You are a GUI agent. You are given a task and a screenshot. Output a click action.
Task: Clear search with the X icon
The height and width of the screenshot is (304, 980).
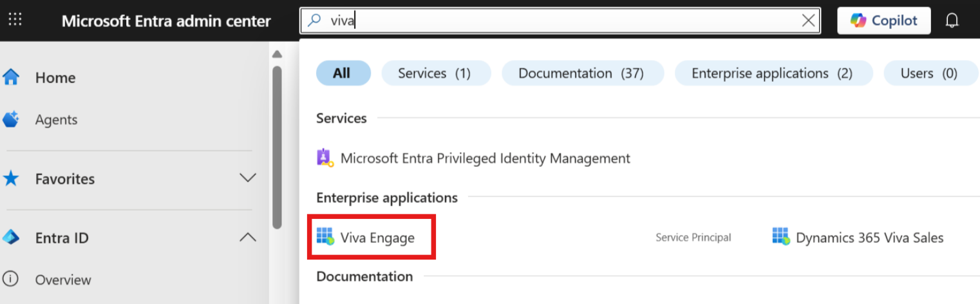tap(809, 21)
